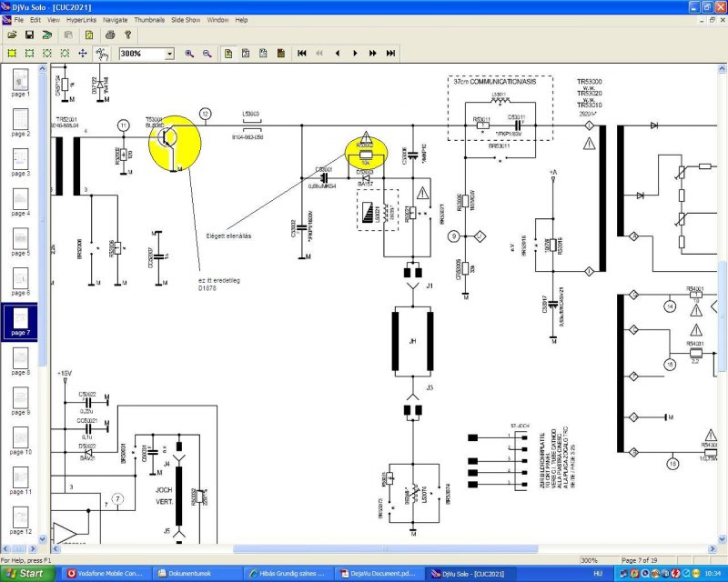Switch to foreground display mode icon
The width and height of the screenshot is (728, 582).
click(x=281, y=54)
